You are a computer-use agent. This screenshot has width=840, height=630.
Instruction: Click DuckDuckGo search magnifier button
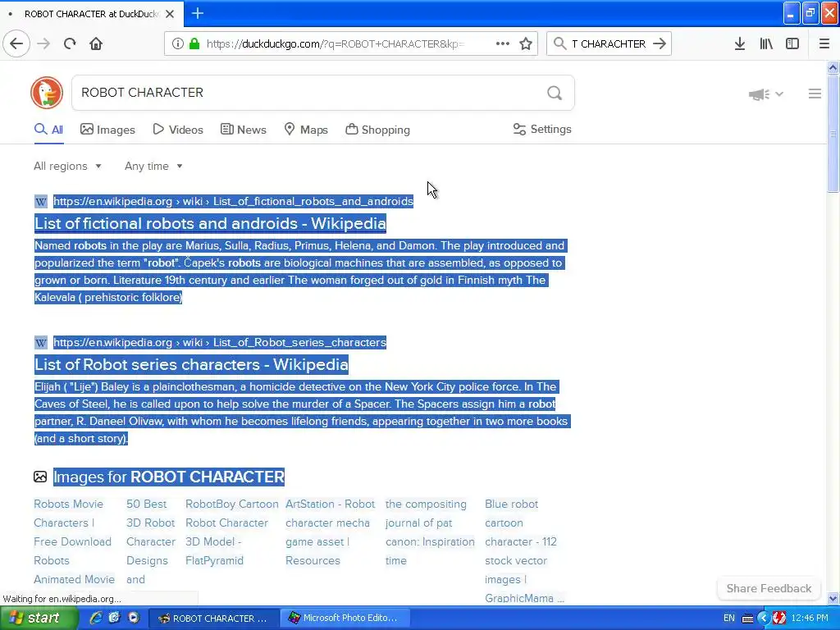(x=555, y=93)
